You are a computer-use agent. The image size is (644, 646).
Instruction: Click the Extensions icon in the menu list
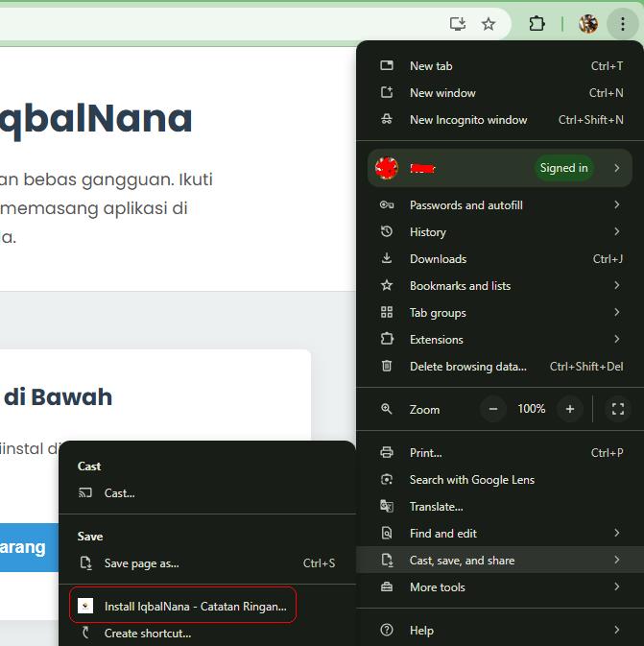tap(387, 339)
